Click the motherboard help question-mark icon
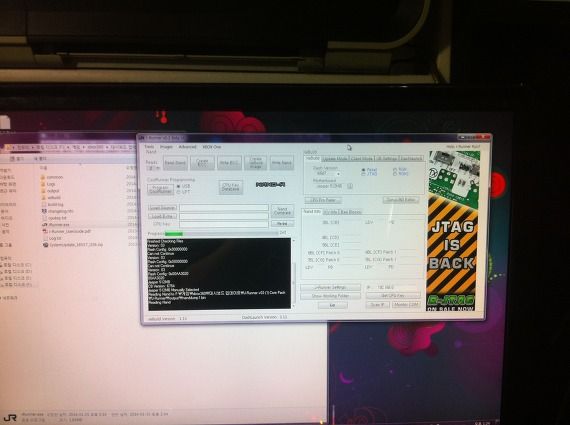Screen dimensions: 570x425 pos(350,186)
